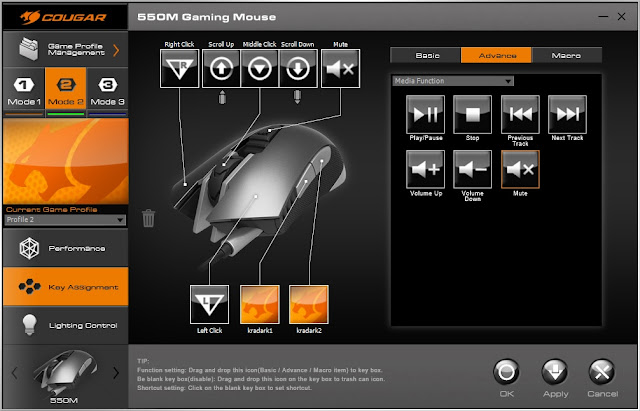This screenshot has width=640, height=411.
Task: Show previous device with left arrow
Action: pos(14,373)
